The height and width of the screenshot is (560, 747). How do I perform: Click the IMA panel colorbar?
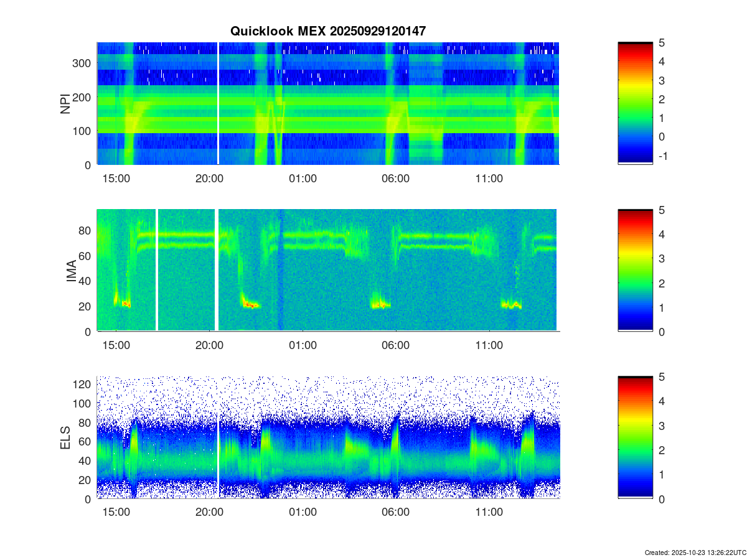(x=635, y=270)
